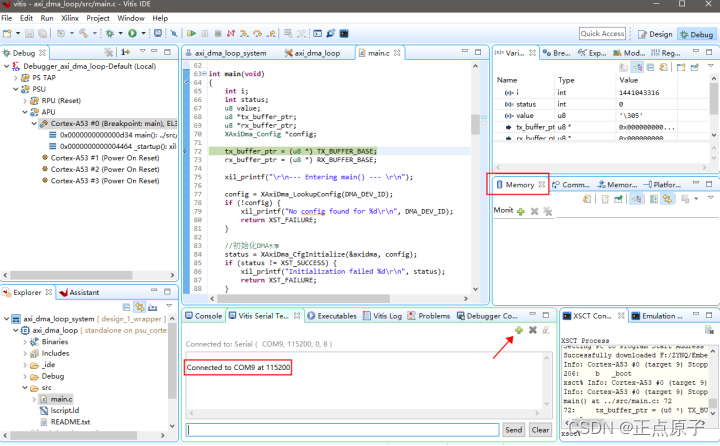Click the Terminate (stop) icon in toolbar
The width and height of the screenshot is (720, 446).
218,34
